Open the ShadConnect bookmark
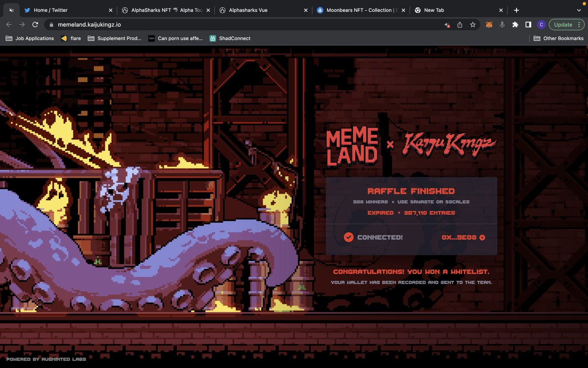The image size is (588, 368). tap(230, 38)
